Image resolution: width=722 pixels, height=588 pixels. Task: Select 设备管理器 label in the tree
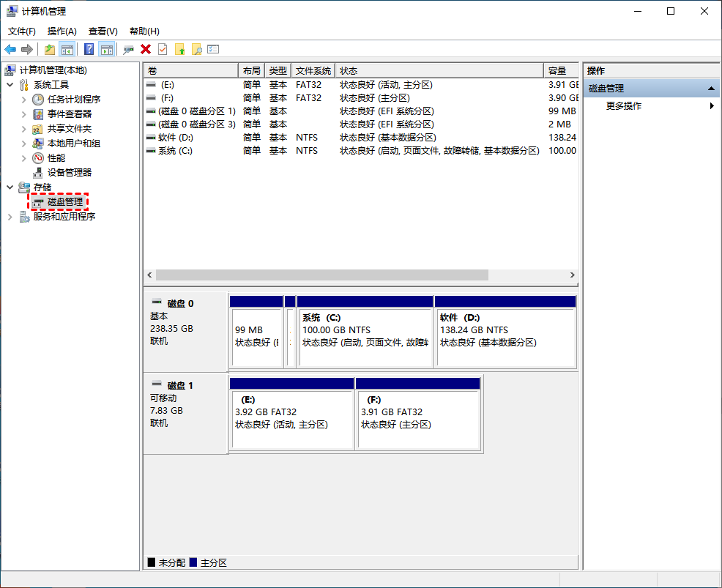[x=70, y=173]
